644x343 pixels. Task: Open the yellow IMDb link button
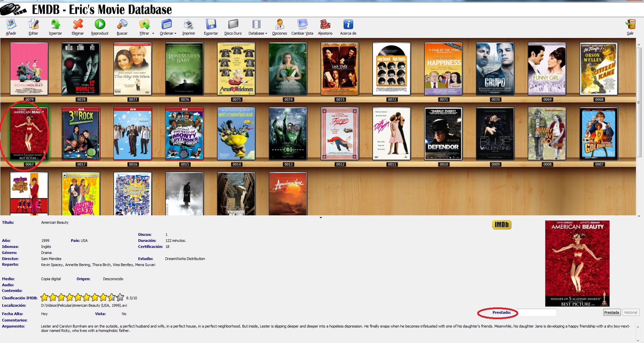tap(501, 225)
